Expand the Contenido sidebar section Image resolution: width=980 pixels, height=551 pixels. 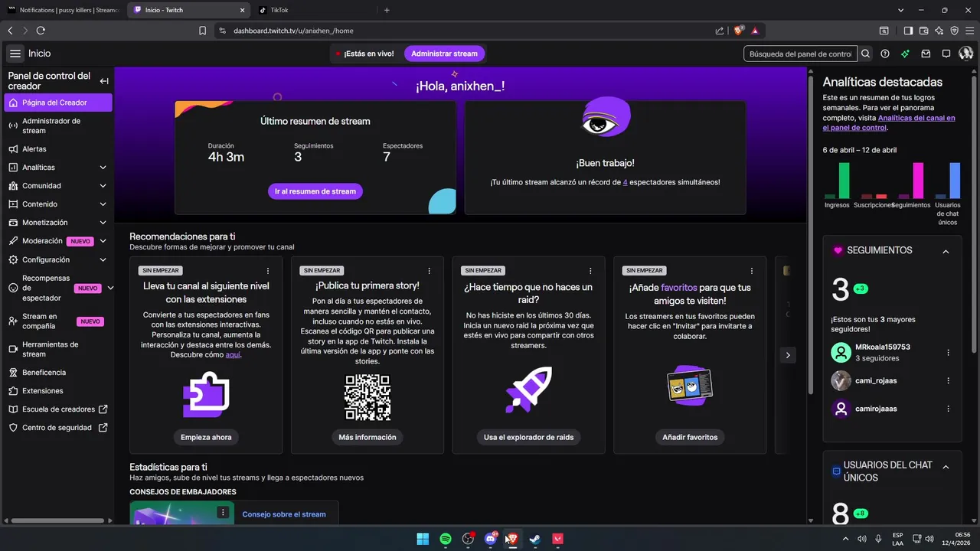[103, 204]
